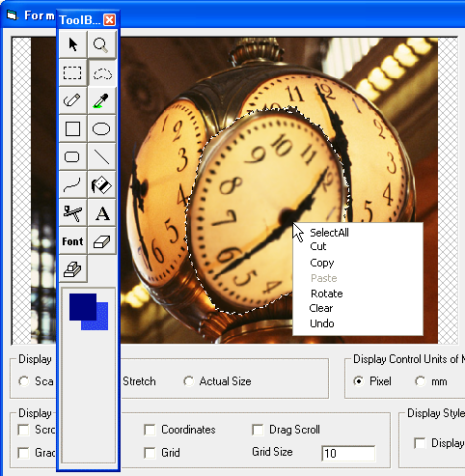The image size is (465, 476).
Task: Click the dark blue foreground color swatch
Action: pos(83,307)
